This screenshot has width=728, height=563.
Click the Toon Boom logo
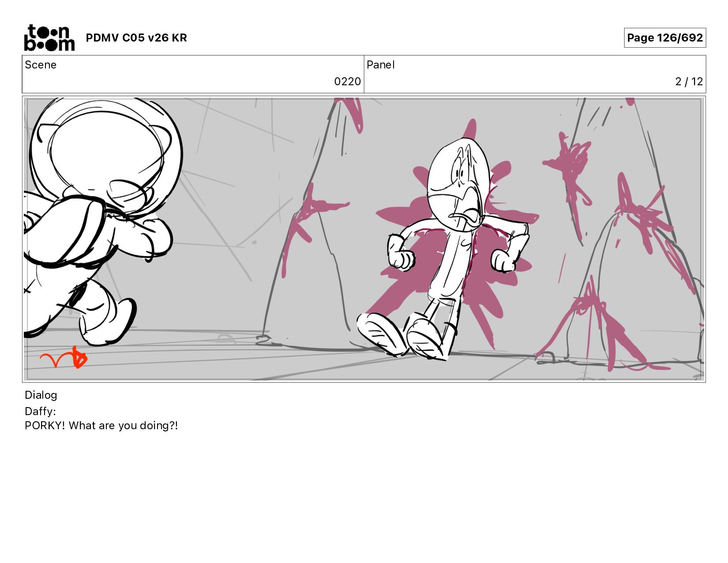point(49,38)
